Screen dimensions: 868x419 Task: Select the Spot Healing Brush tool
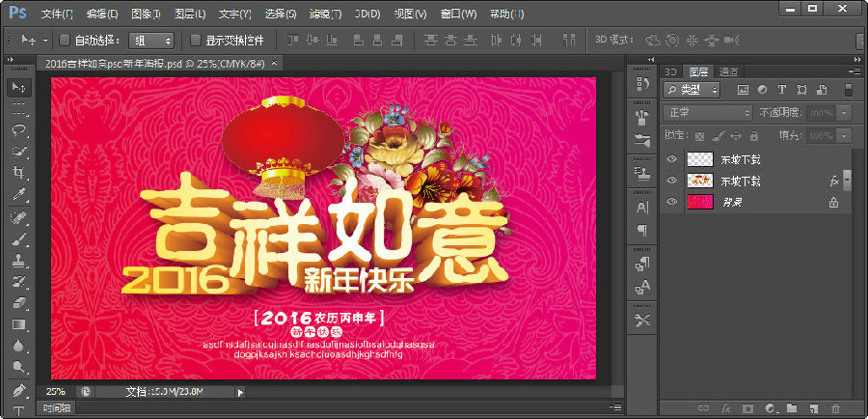19,218
